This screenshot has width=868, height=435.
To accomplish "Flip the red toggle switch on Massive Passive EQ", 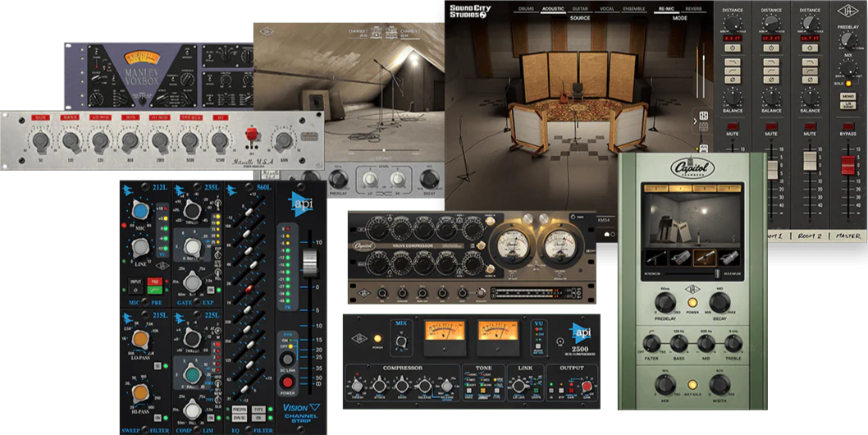I will point(251,135).
